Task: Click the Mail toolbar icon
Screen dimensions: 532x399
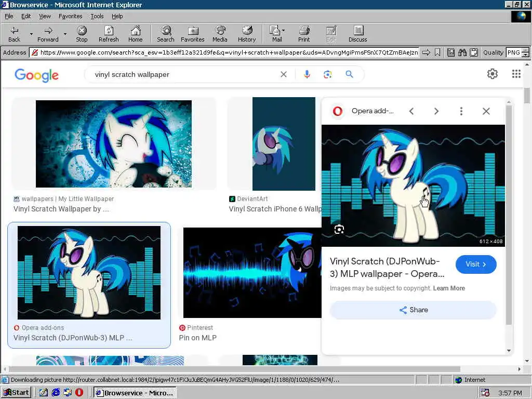Action: point(275,34)
